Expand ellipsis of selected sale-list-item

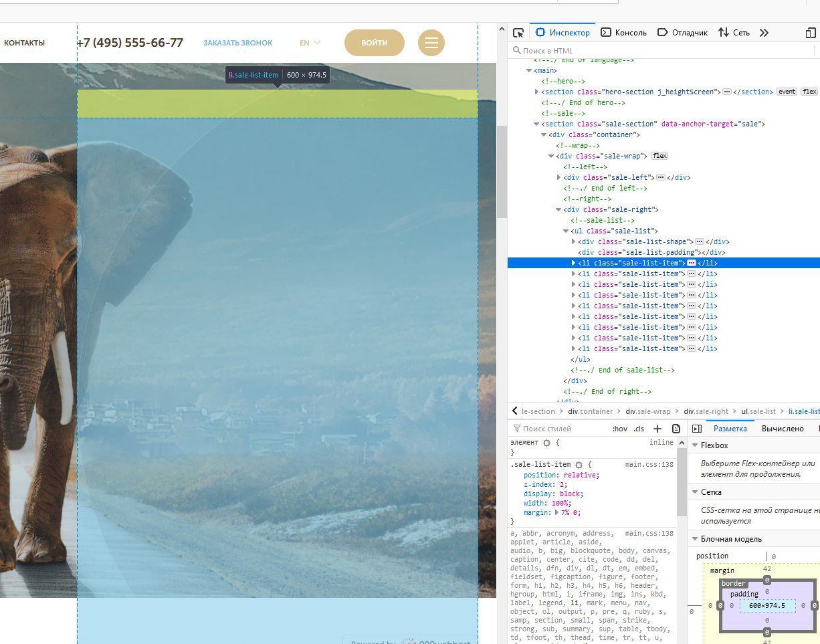692,263
